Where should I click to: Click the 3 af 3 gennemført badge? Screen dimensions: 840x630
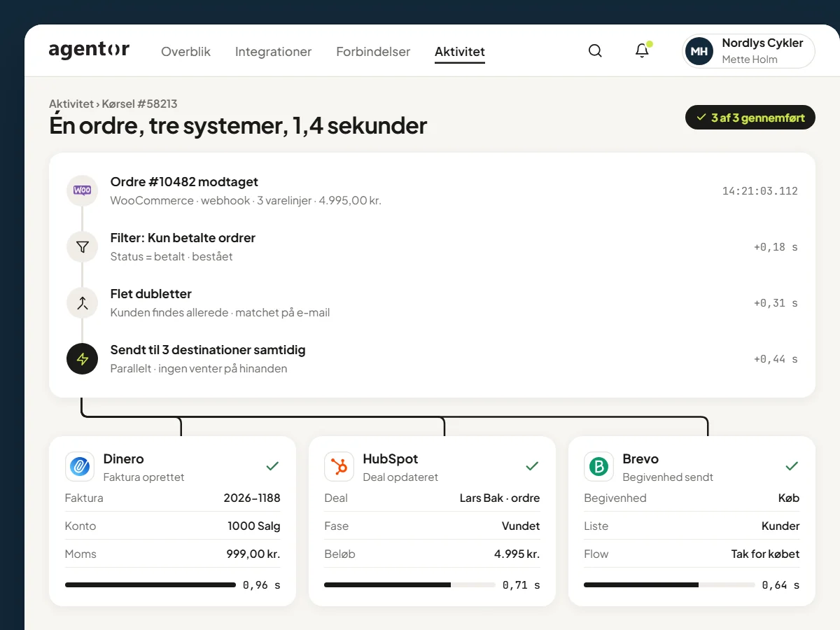point(750,118)
